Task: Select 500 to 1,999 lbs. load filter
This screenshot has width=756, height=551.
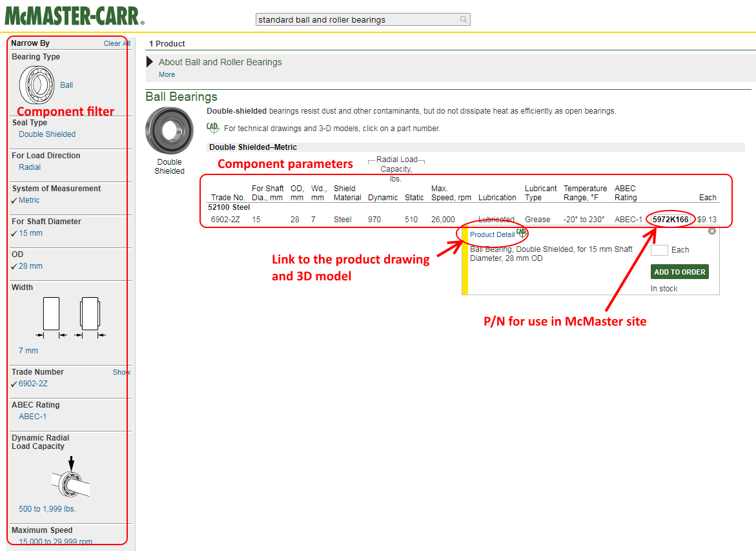Action: (47, 508)
